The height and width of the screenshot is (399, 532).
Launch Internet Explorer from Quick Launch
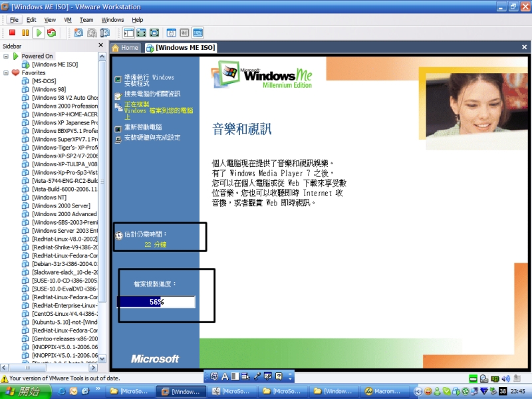tap(62, 391)
